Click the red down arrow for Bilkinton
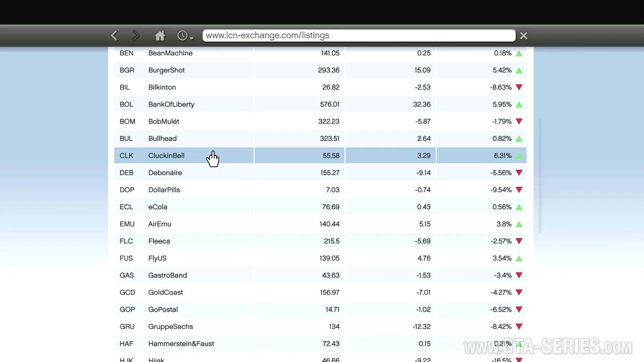This screenshot has height=362, width=644. pyautogui.click(x=519, y=87)
